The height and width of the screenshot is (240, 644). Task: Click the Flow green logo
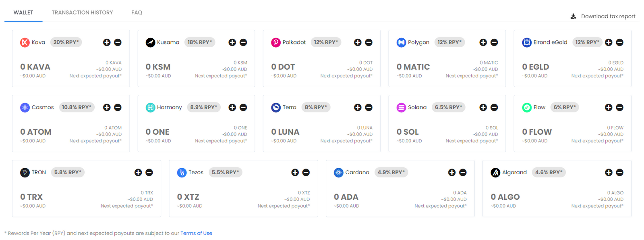[527, 107]
